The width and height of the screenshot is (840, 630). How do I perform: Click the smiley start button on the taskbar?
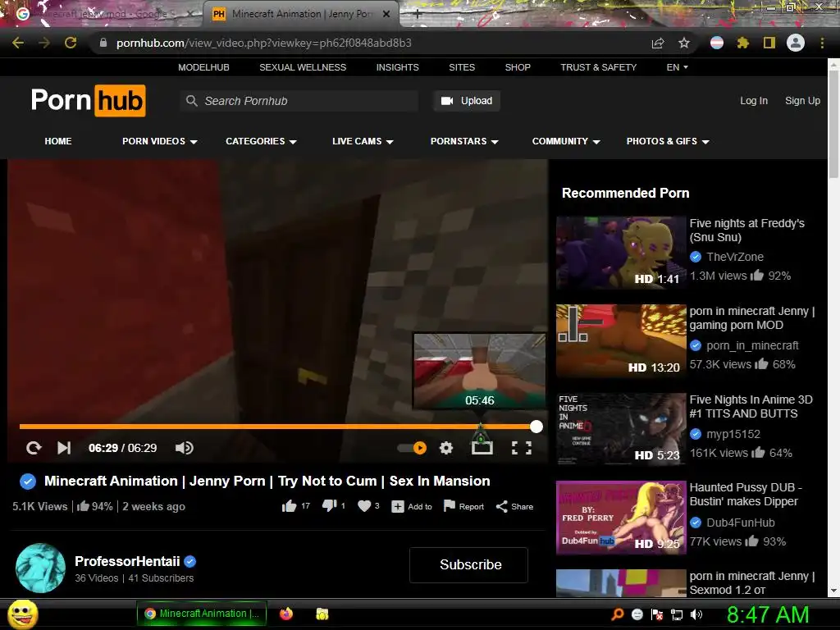click(23, 614)
